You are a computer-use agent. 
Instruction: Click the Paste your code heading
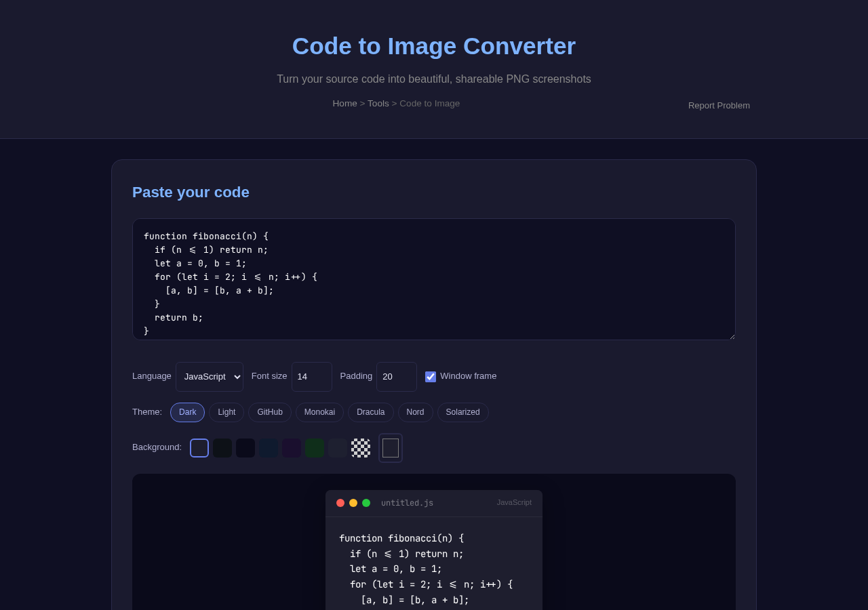tap(191, 192)
